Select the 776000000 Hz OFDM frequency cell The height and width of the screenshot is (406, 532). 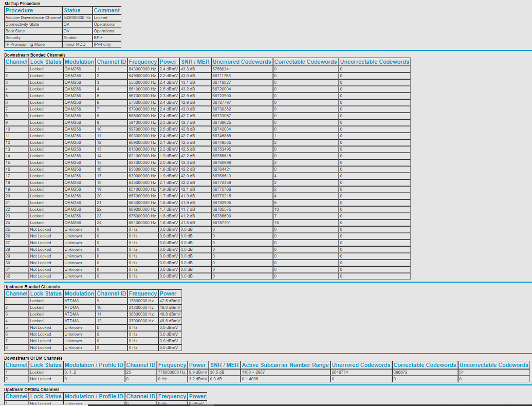coord(172,372)
